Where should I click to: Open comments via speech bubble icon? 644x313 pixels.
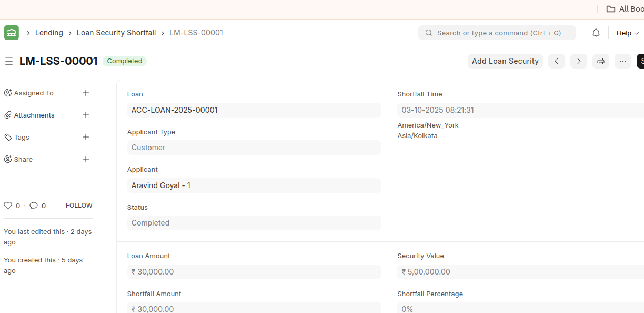[34, 206]
